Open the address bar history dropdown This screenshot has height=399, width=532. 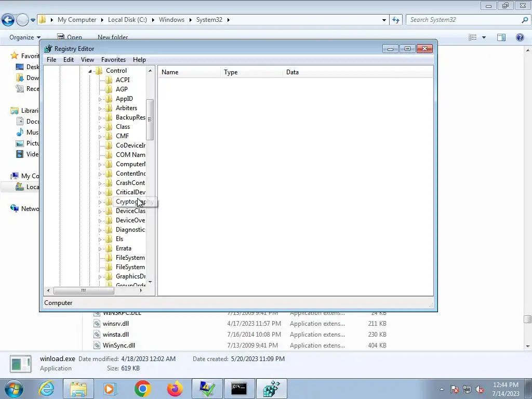pyautogui.click(x=384, y=20)
